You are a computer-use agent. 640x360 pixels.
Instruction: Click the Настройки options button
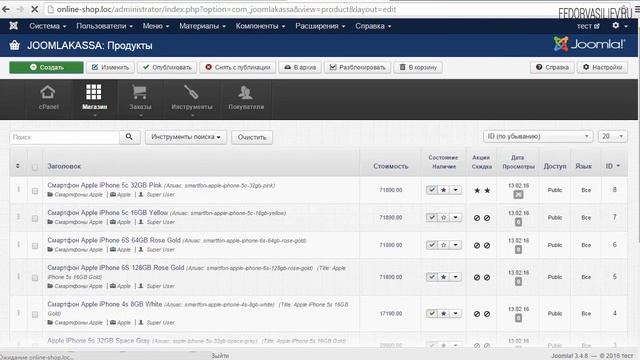pyautogui.click(x=602, y=67)
